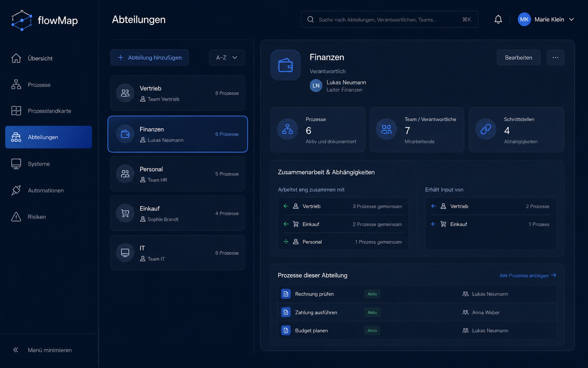Click the search magnifier icon
588x368 pixels.
tap(311, 19)
